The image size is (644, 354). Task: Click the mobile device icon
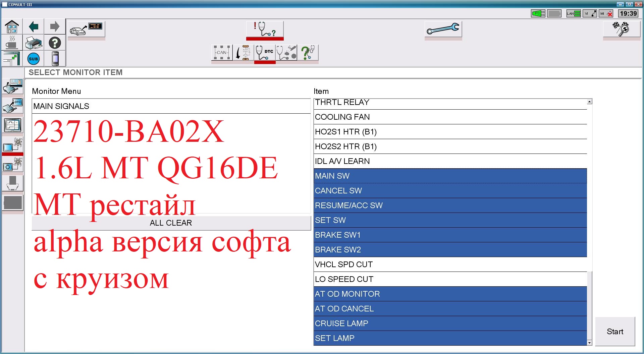point(55,59)
